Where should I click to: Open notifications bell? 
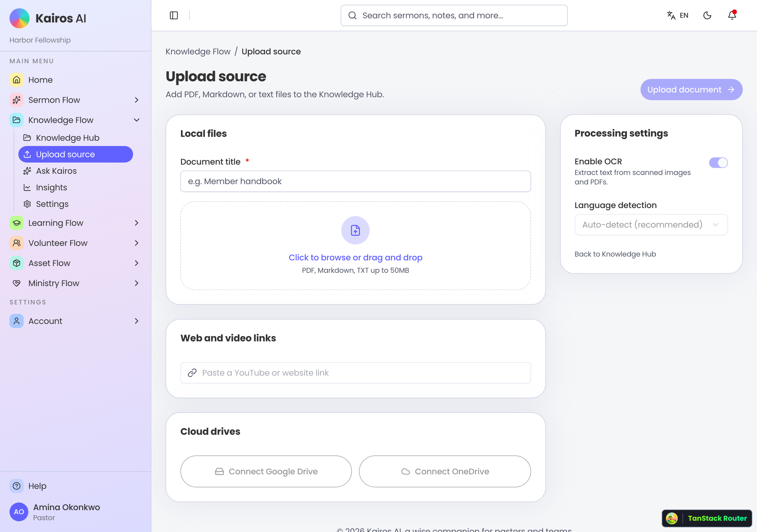pyautogui.click(x=732, y=15)
